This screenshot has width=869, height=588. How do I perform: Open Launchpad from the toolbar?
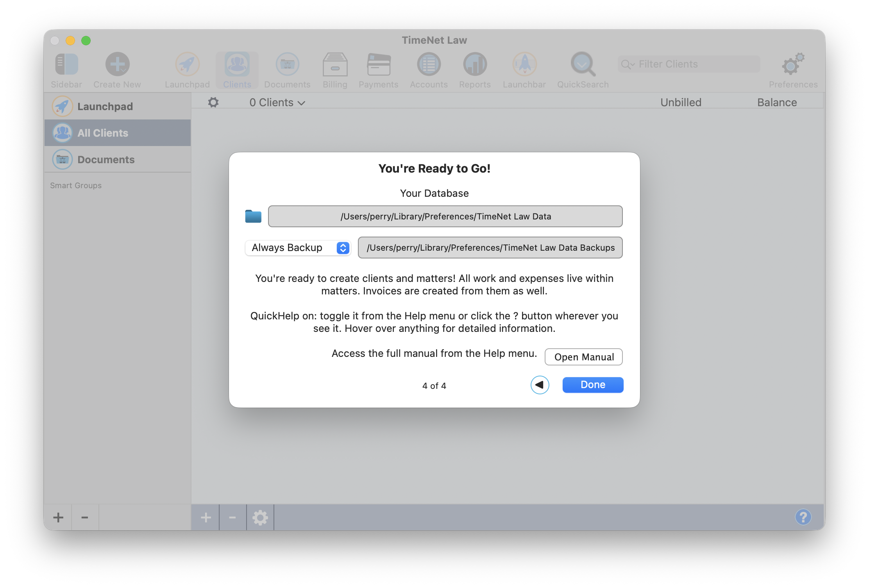(187, 64)
